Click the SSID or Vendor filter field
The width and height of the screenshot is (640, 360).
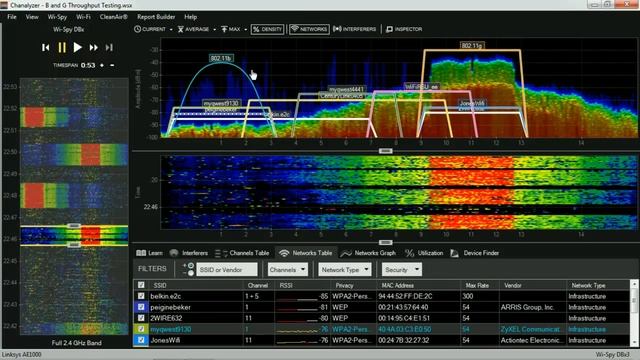click(x=227, y=269)
